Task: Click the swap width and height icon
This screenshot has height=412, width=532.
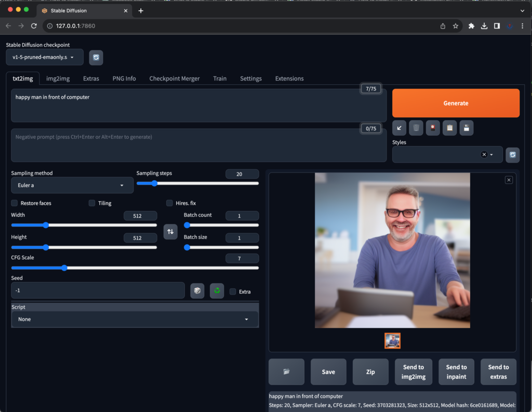Action: point(170,232)
